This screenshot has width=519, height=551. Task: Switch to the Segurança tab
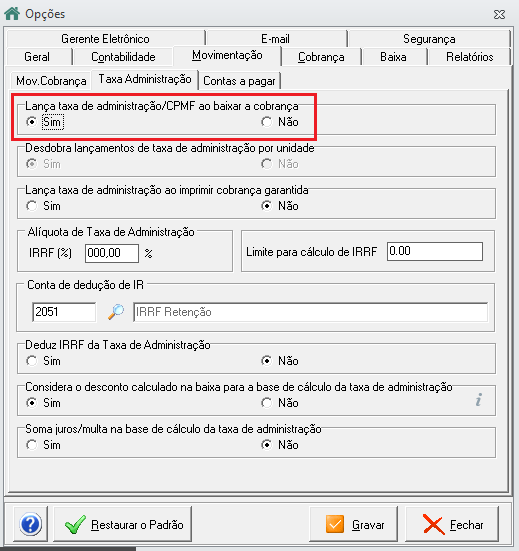point(429,39)
